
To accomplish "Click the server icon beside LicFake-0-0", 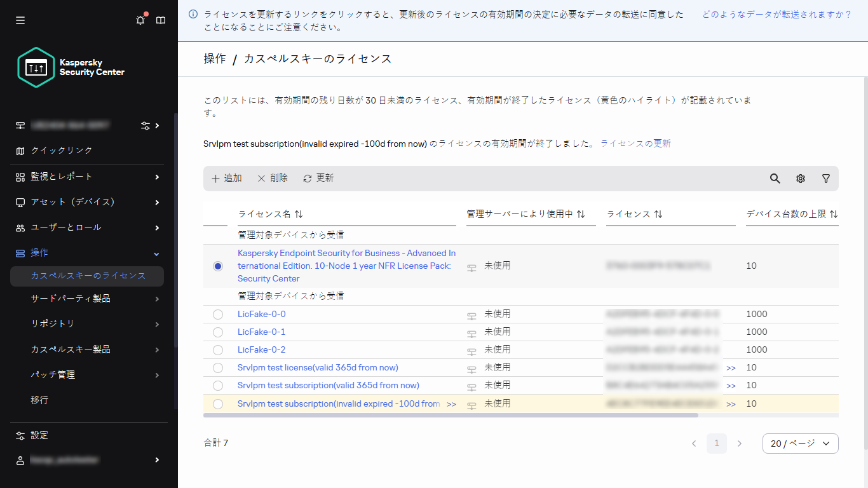I will tap(471, 314).
